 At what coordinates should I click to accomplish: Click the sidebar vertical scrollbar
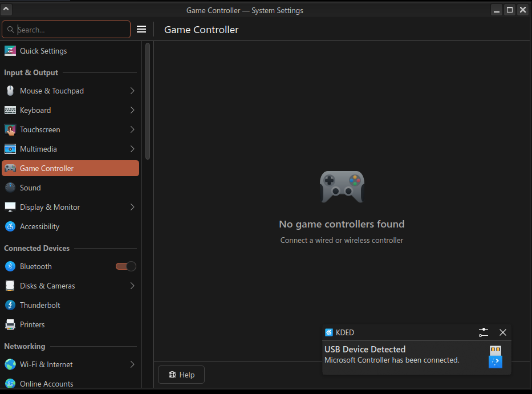(x=148, y=101)
